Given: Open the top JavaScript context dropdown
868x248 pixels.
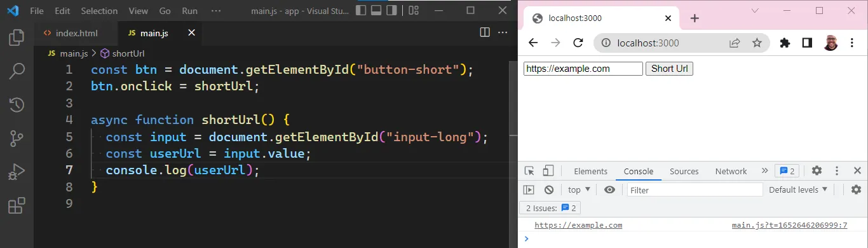Looking at the screenshot, I should [580, 189].
